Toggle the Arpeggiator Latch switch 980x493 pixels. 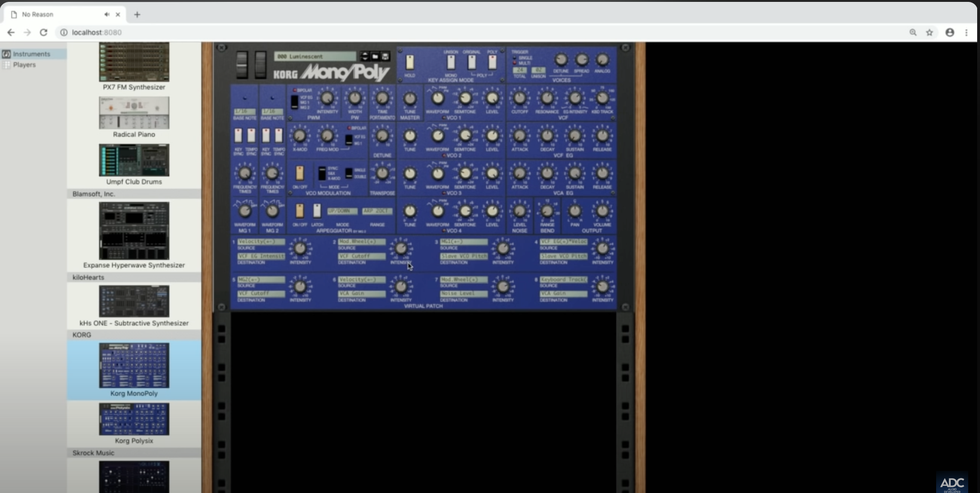click(317, 211)
